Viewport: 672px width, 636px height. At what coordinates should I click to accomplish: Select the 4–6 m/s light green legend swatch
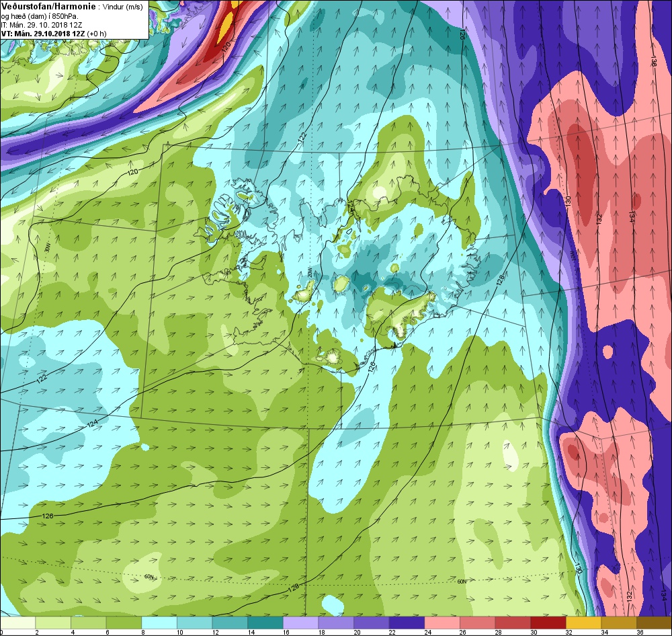pos(89,623)
